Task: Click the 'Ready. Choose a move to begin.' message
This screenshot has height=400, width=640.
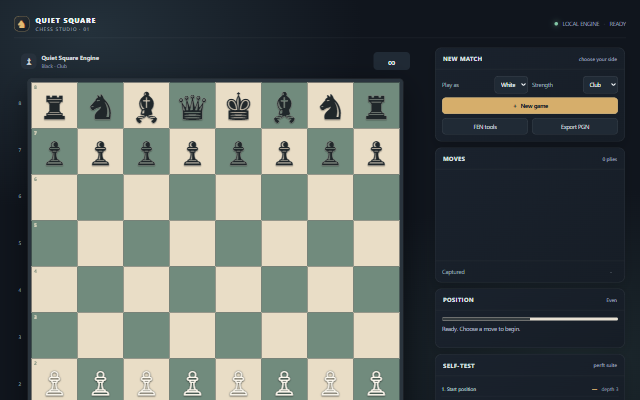Action: (481, 329)
